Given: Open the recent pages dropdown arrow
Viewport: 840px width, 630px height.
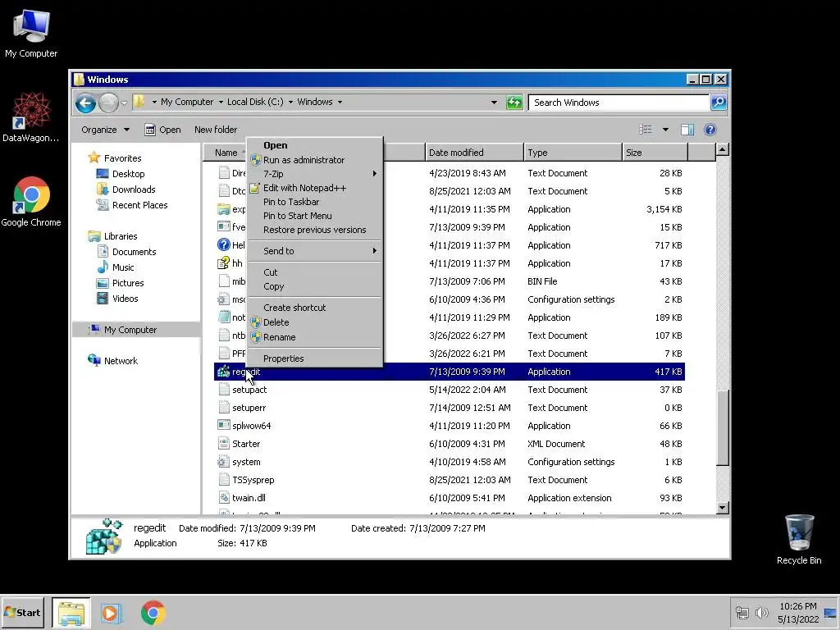Looking at the screenshot, I should [125, 103].
